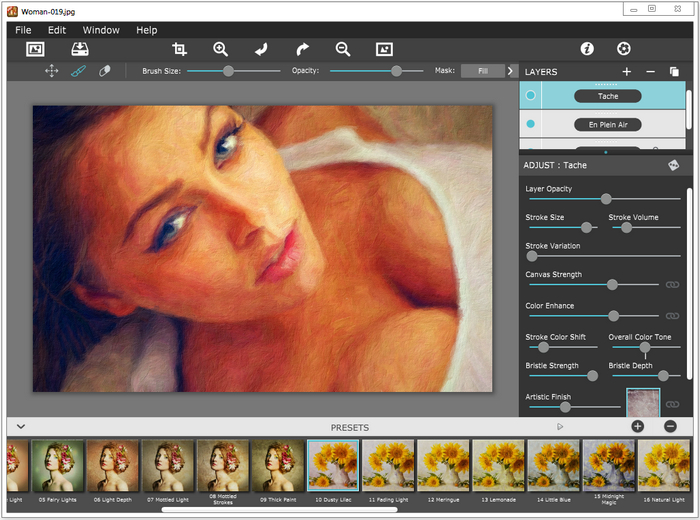Viewport: 700px width, 520px height.
Task: Click the presets horizontal scrollbar
Action: point(279,509)
